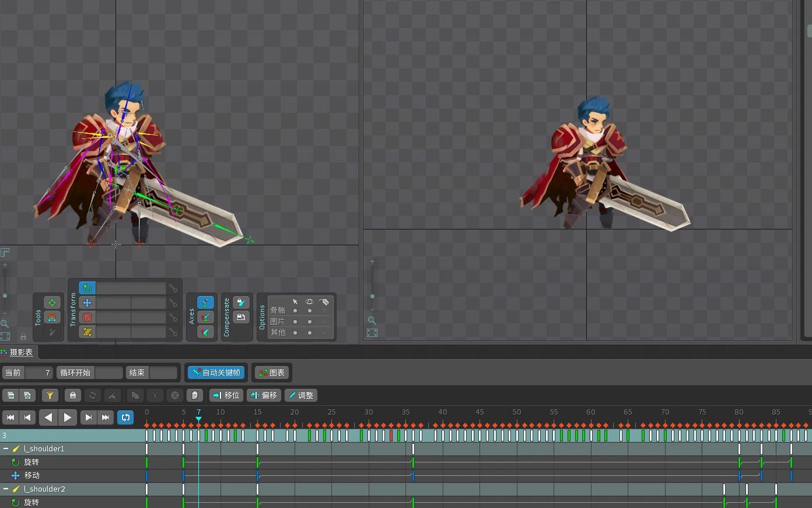
Task: Toggle the 自动关键帧 auto key button
Action: (216, 373)
